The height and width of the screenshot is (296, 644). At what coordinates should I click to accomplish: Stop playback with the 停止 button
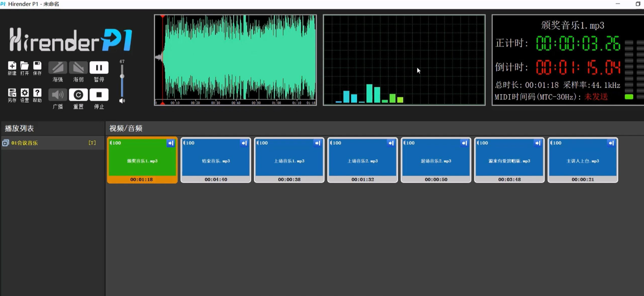pyautogui.click(x=99, y=95)
